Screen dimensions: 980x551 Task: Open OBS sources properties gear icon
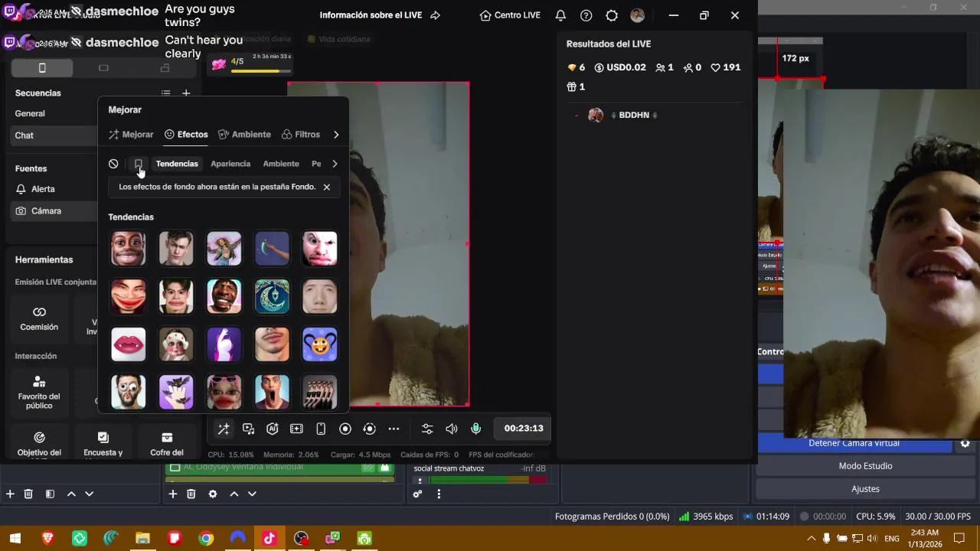pos(213,494)
